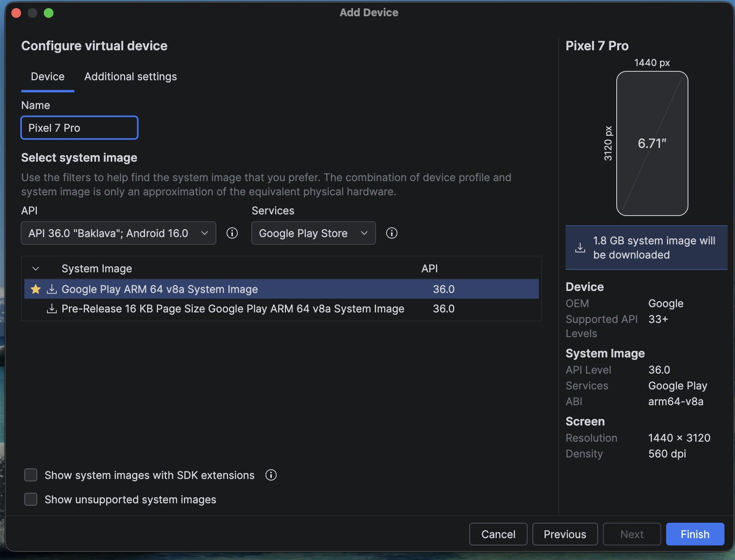Click the download icon in the 1.8 GB notice

[580, 248]
